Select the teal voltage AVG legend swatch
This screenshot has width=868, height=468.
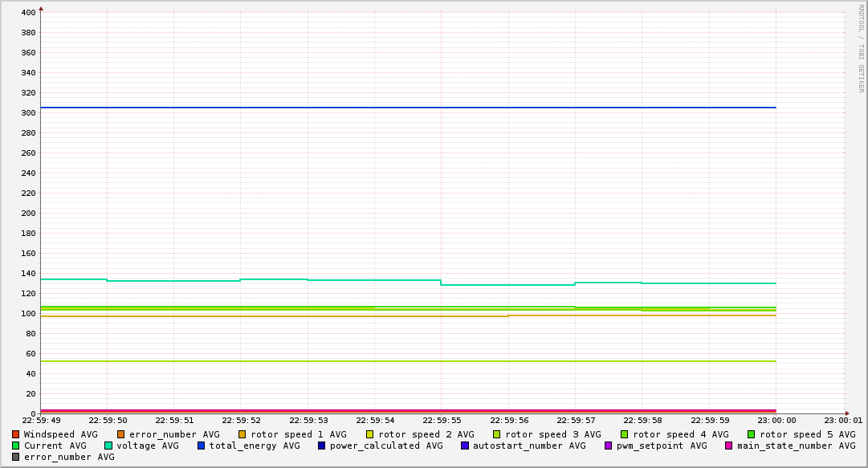[x=108, y=446]
